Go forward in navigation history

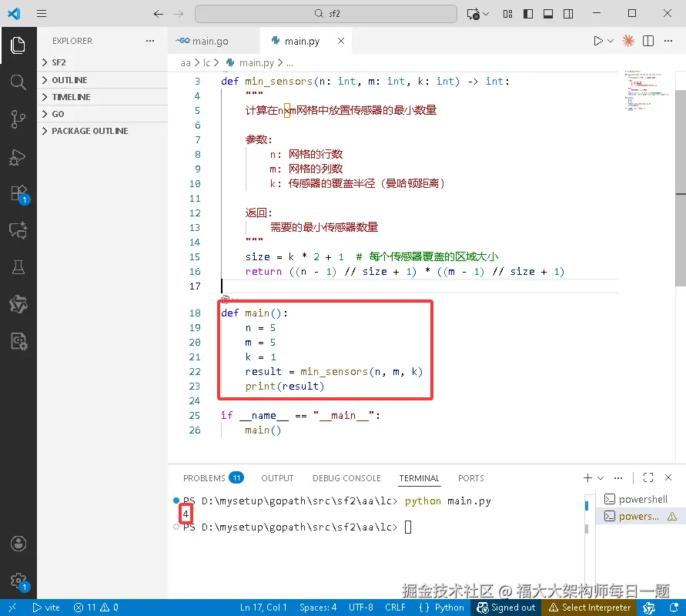coord(179,14)
